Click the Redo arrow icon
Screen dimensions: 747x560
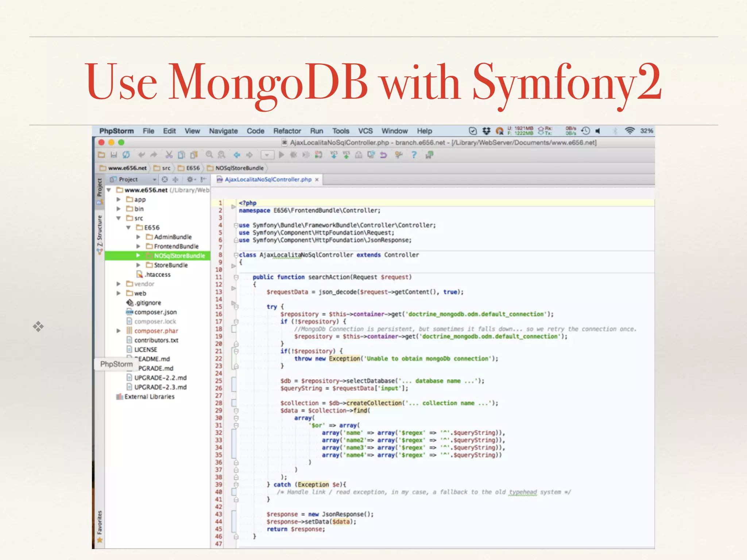pyautogui.click(x=154, y=155)
